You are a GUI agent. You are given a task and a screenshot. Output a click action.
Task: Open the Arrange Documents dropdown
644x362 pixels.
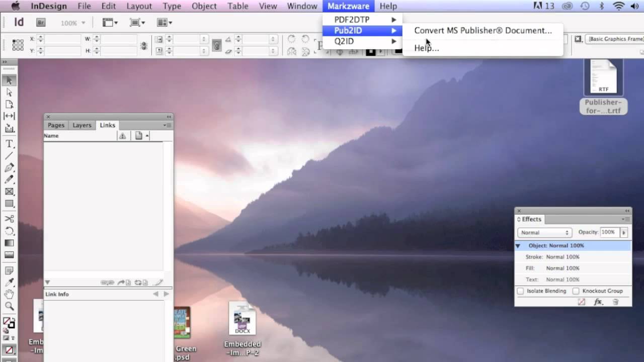pyautogui.click(x=165, y=23)
